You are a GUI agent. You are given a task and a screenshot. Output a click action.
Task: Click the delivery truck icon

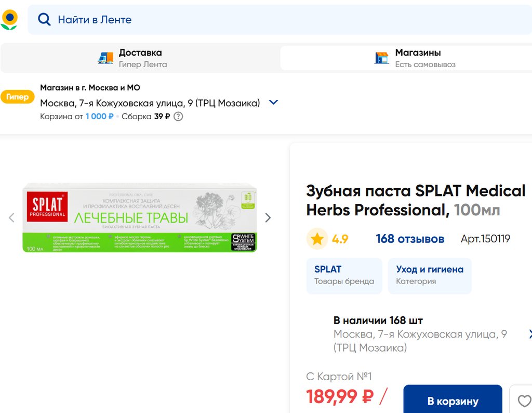105,58
